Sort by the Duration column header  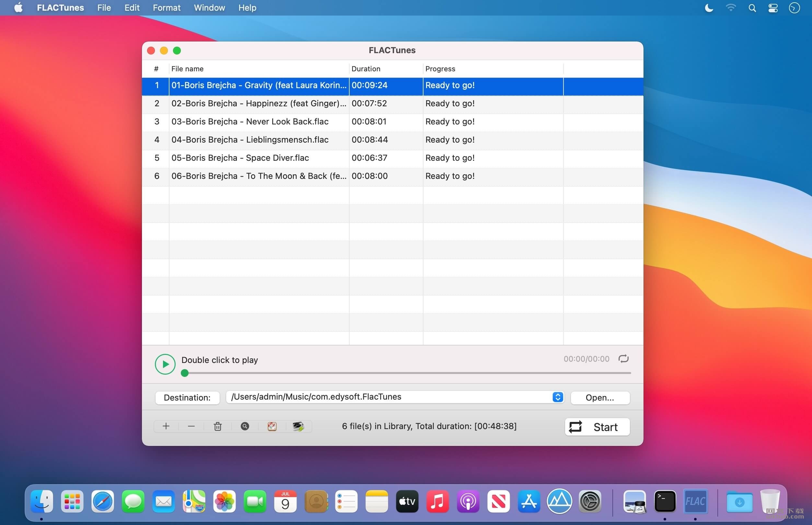point(386,69)
